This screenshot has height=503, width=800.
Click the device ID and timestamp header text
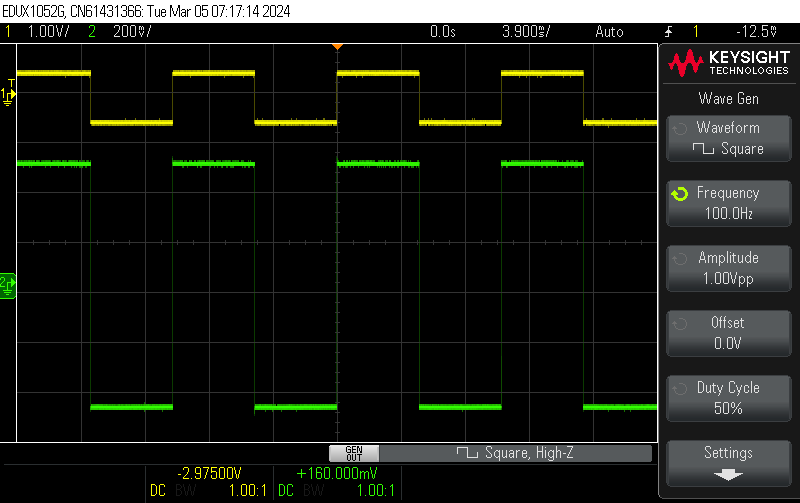[x=146, y=11]
